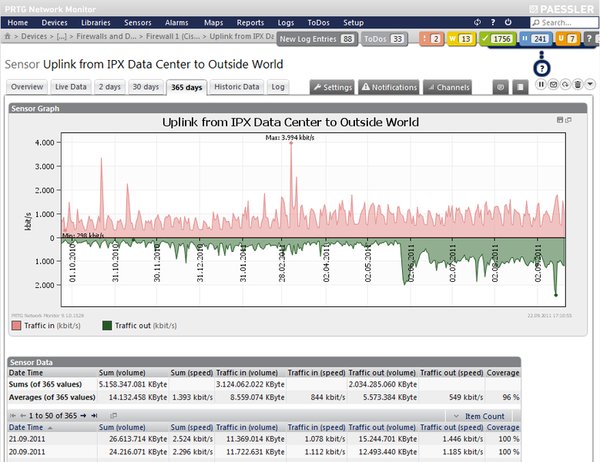Screen dimensions: 600x462
Task: Click the circular question mark help bubble
Action: (541, 67)
